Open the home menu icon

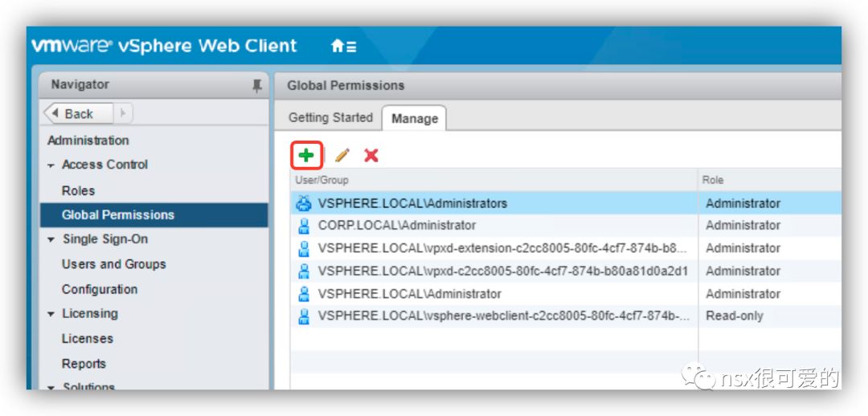(343, 46)
